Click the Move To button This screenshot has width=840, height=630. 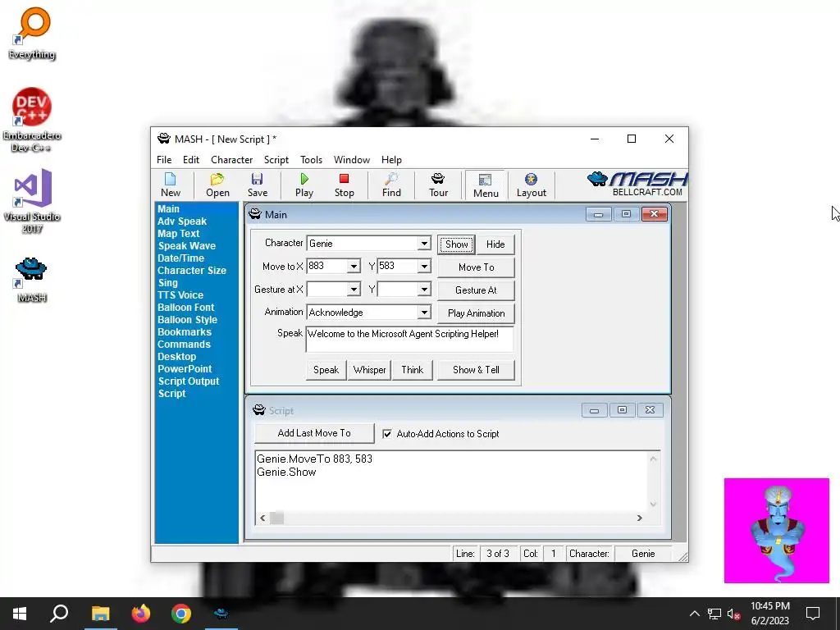[476, 267]
